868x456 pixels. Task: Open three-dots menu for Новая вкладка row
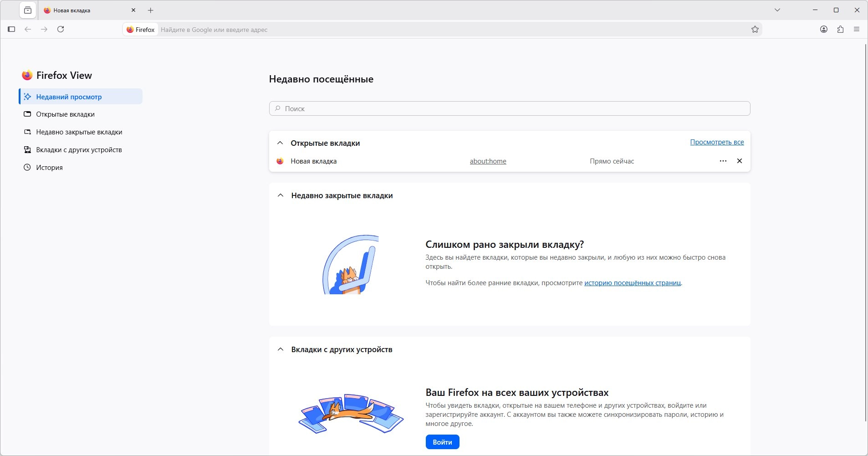[723, 161]
